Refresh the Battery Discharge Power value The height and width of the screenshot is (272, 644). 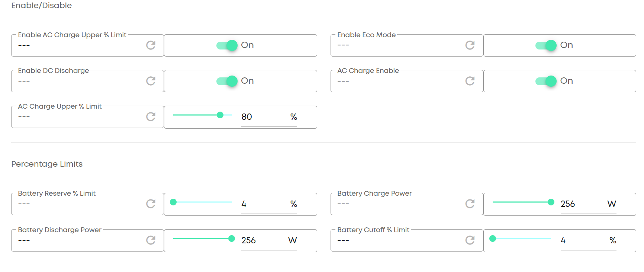pyautogui.click(x=151, y=240)
